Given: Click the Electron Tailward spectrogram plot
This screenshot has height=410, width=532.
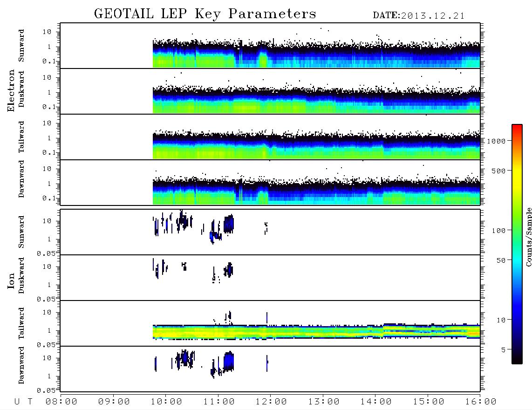Looking at the screenshot, I should click(x=270, y=137).
